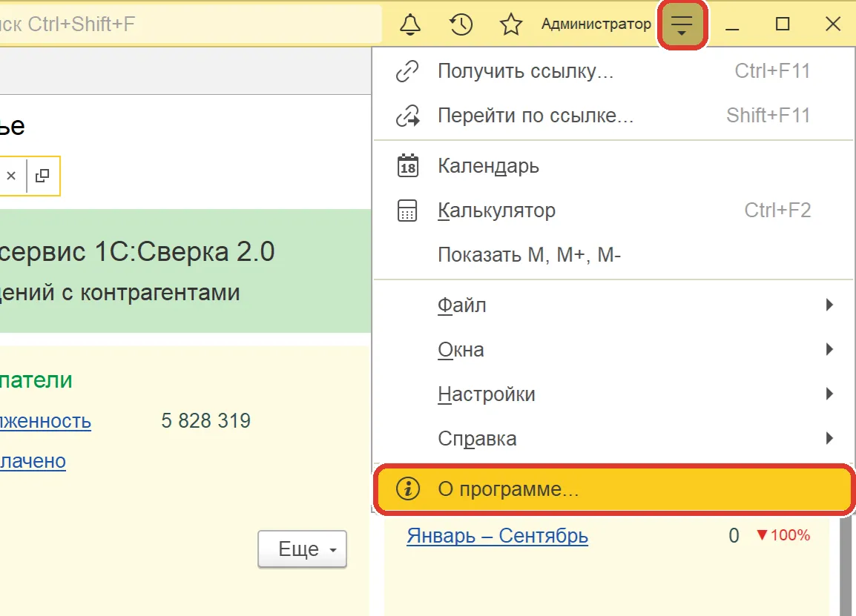Click the info icon beside О программе
The width and height of the screenshot is (856, 616).
pyautogui.click(x=408, y=489)
